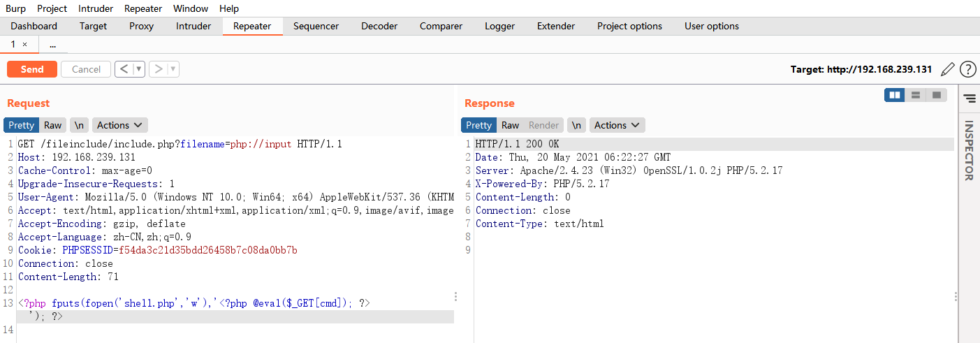The image size is (980, 343).
Task: Toggle the Inspector panel menu icon
Action: (969, 98)
